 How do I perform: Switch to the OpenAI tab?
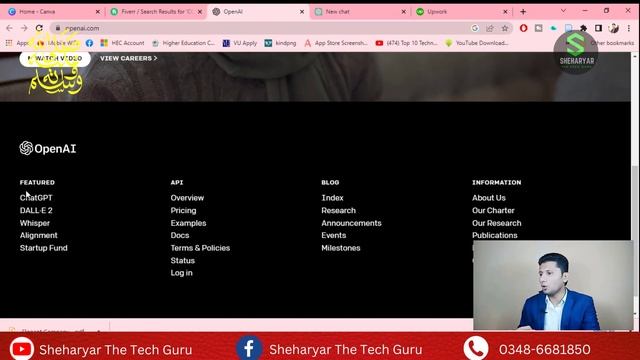(x=258, y=12)
